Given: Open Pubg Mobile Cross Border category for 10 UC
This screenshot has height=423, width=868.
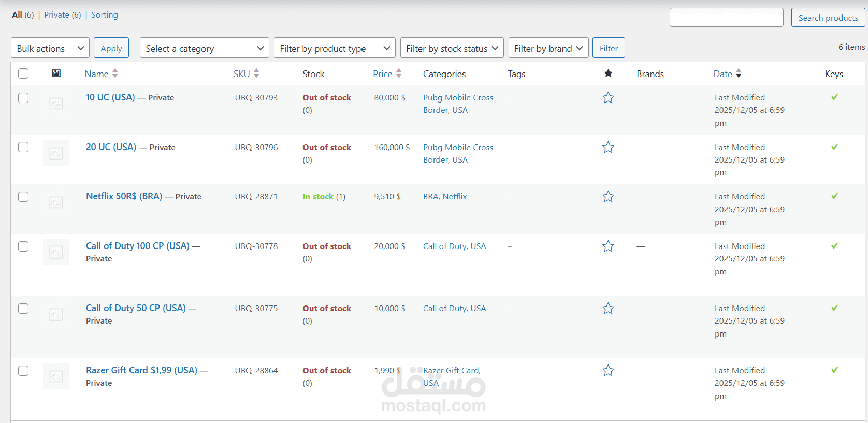Looking at the screenshot, I should point(458,104).
